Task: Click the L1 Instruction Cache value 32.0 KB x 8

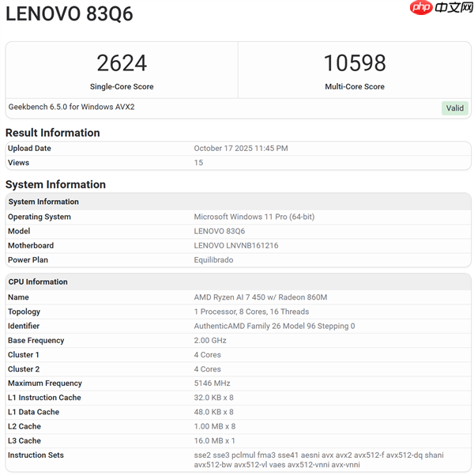Action: click(213, 398)
